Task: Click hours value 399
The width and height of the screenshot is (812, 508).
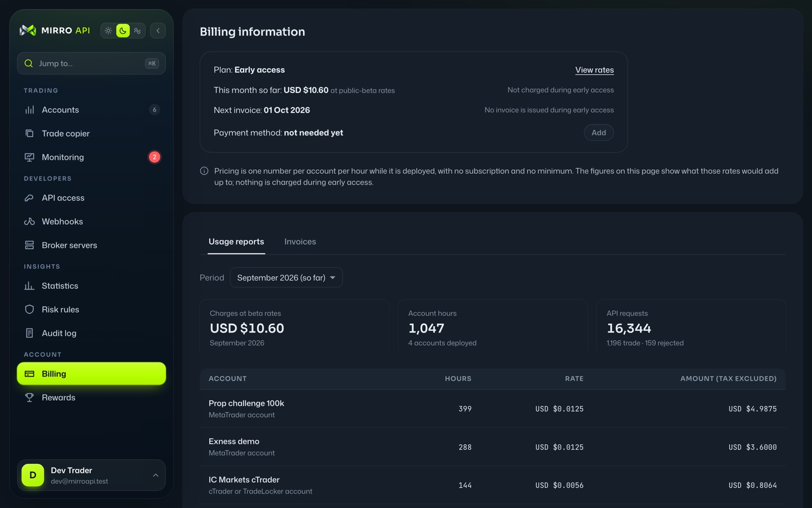Action: [x=465, y=409]
